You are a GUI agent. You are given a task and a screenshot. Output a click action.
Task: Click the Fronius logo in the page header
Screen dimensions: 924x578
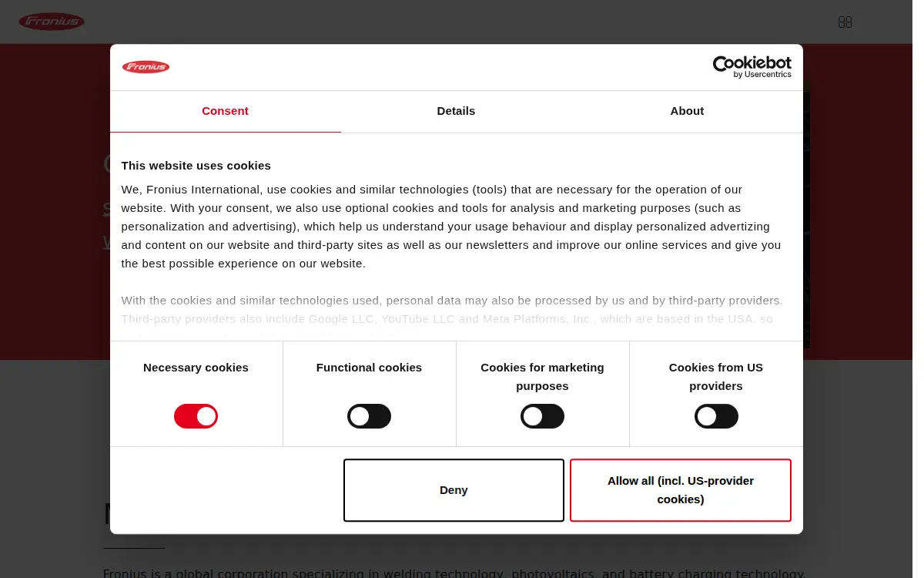[x=52, y=22]
